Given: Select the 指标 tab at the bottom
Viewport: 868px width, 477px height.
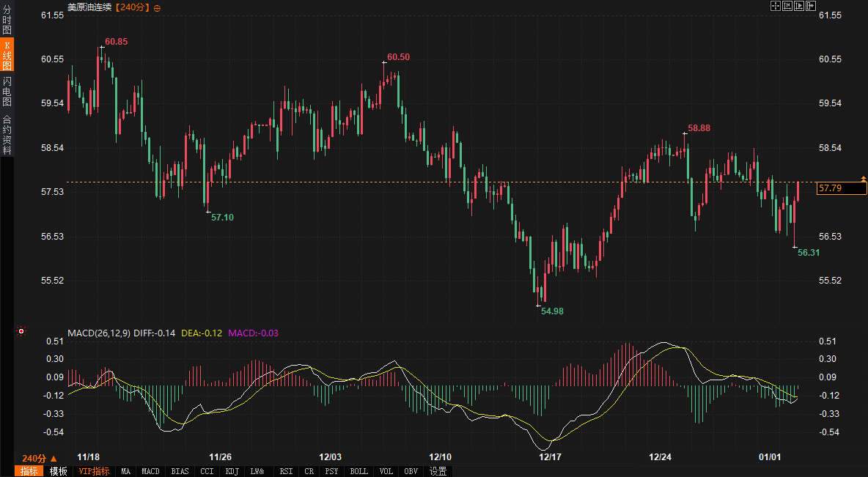Looking at the screenshot, I should [x=29, y=471].
